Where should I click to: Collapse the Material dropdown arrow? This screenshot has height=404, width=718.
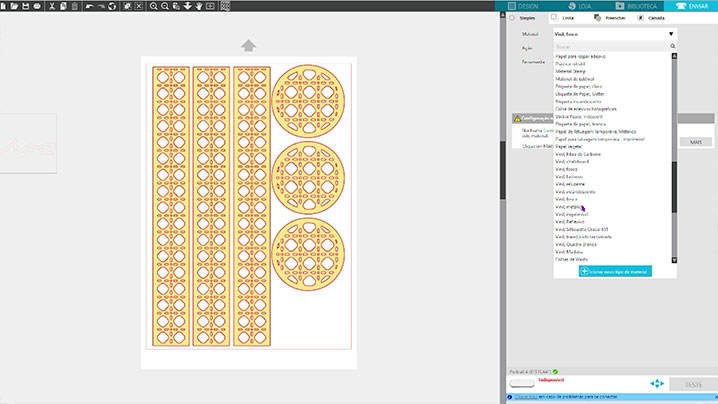[671, 34]
